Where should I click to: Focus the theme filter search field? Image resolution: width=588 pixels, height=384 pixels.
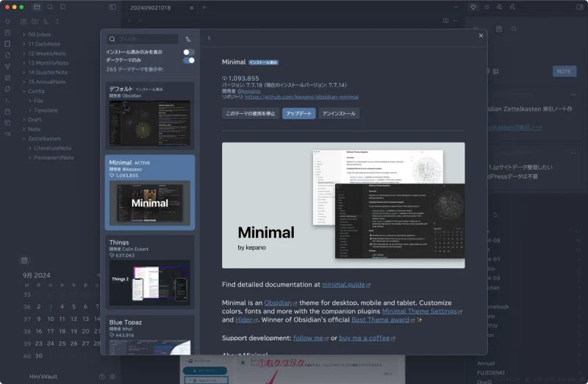[x=144, y=39]
